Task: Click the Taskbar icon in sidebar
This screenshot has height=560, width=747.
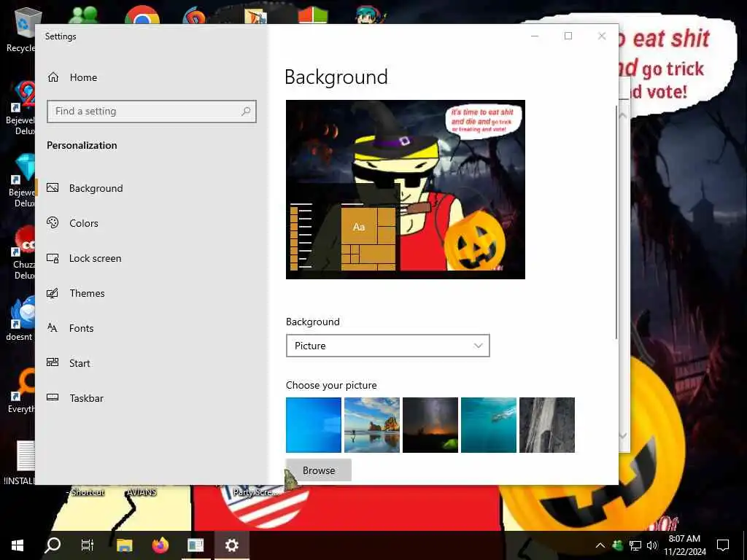Action: click(53, 397)
